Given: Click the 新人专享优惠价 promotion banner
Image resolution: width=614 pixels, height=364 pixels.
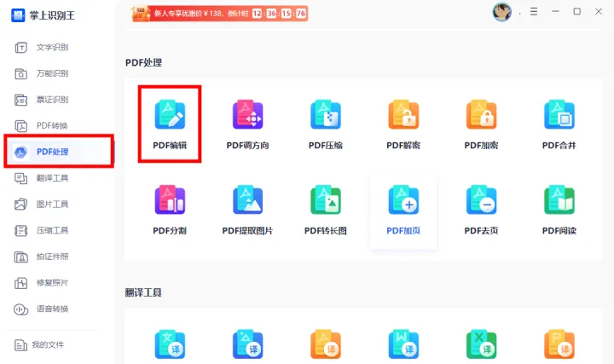Looking at the screenshot, I should (x=220, y=14).
